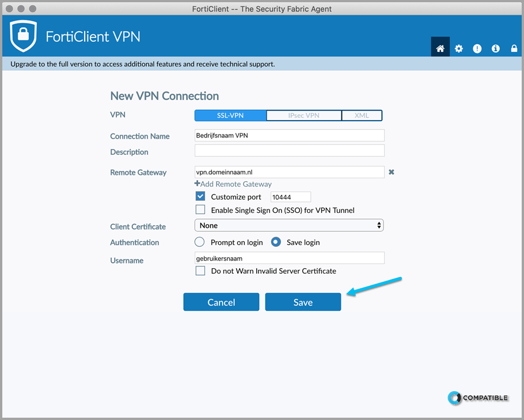
Task: Click the custom port number field
Action: point(291,197)
